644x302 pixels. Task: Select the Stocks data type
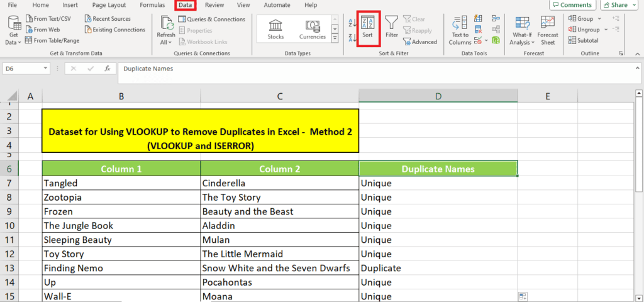(275, 29)
